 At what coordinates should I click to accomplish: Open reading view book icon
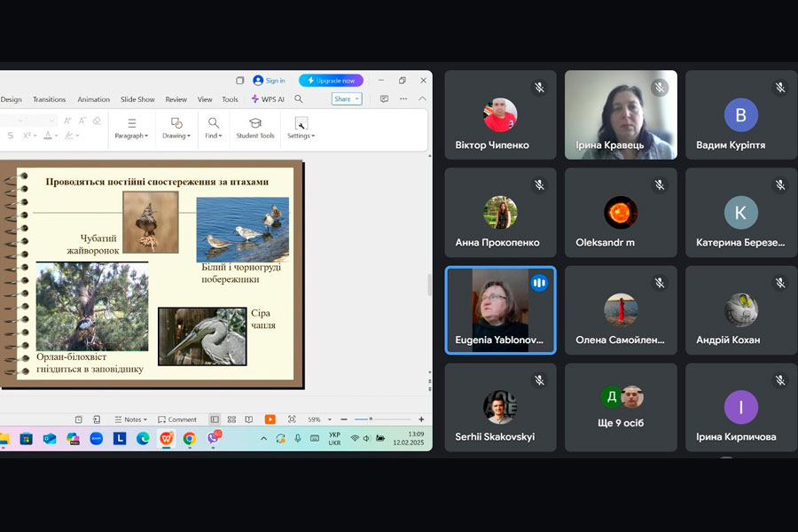249,419
